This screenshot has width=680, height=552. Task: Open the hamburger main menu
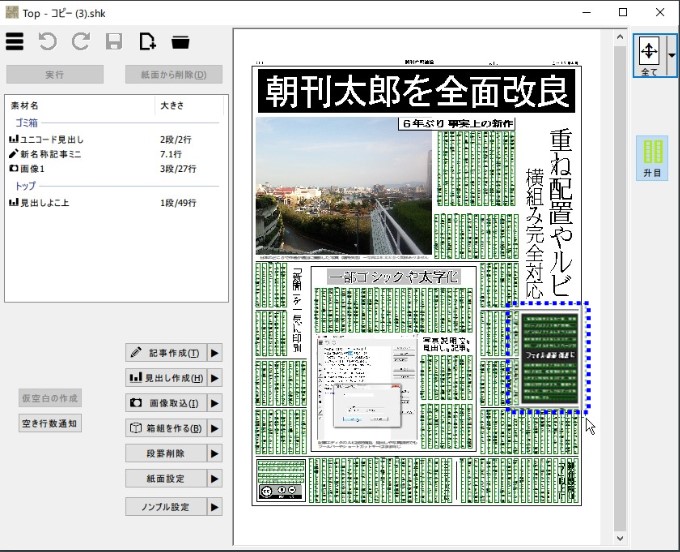pyautogui.click(x=15, y=42)
